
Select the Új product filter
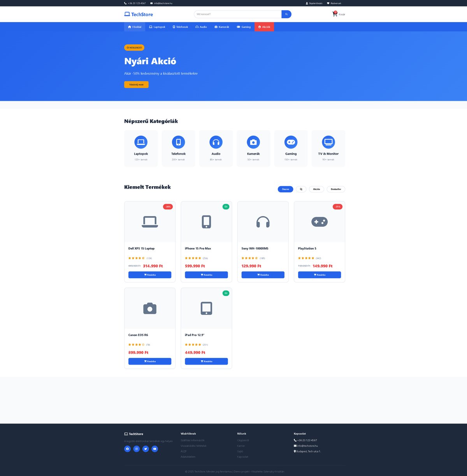(301, 189)
